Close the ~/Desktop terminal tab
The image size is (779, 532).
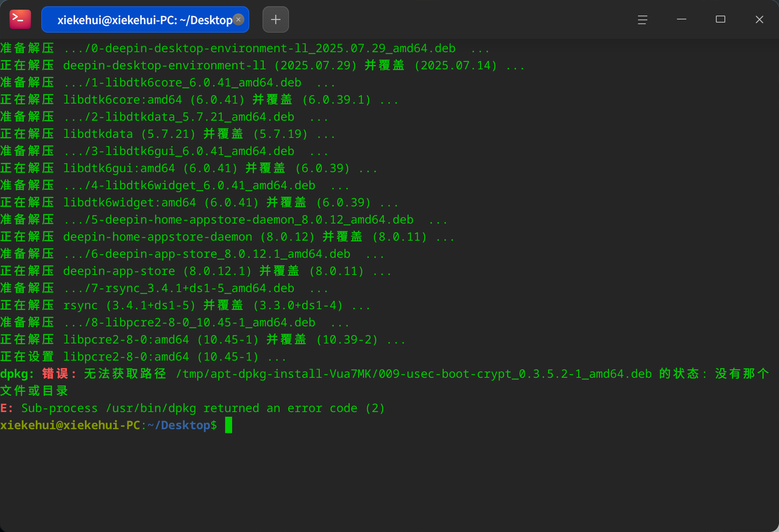[238, 19]
